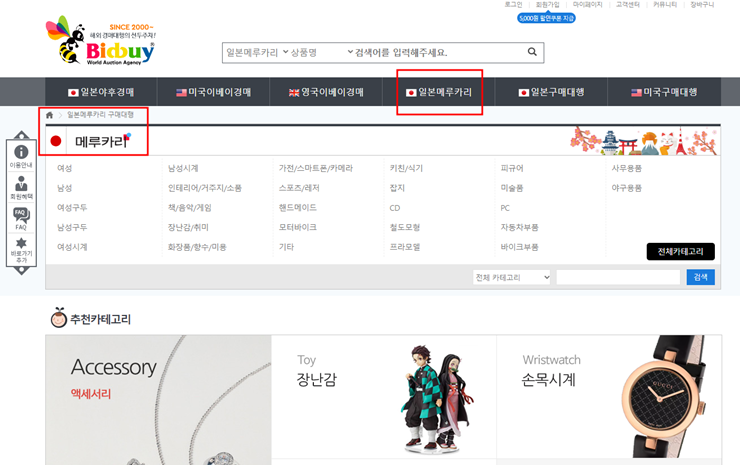Open 가전/스마트폰/카메라 category
This screenshot has width=740, height=465.
pyautogui.click(x=316, y=168)
